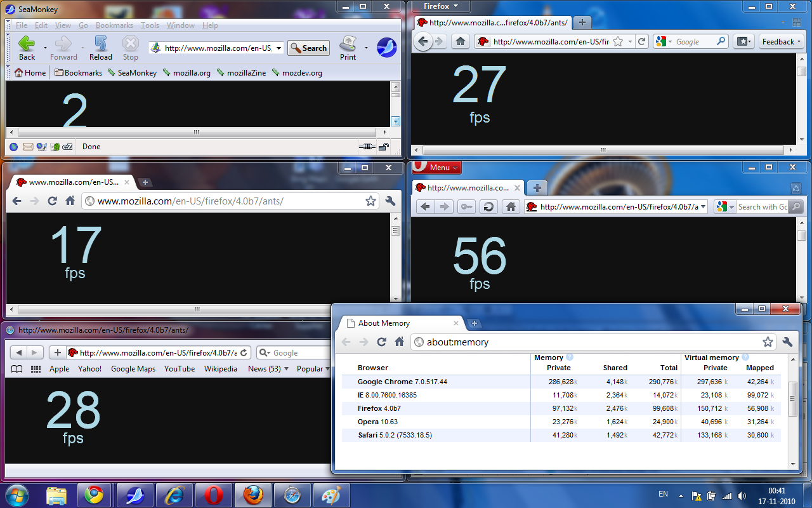Open SeaMonkey Back history dropdown arrow
Image resolution: width=812 pixels, height=508 pixels.
click(45, 48)
